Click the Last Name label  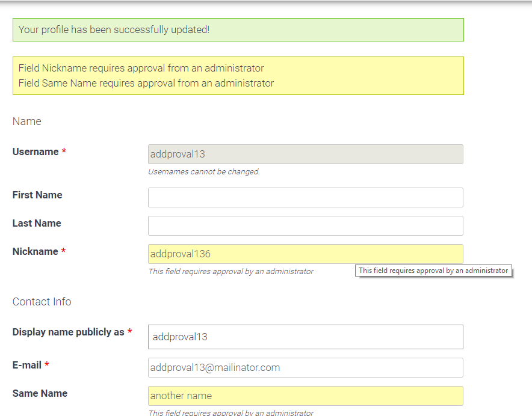click(x=37, y=223)
